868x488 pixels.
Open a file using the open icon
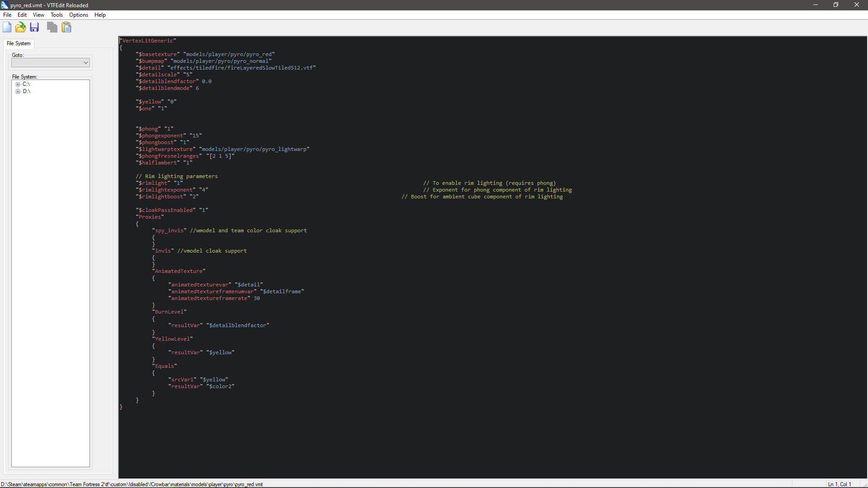click(x=20, y=27)
